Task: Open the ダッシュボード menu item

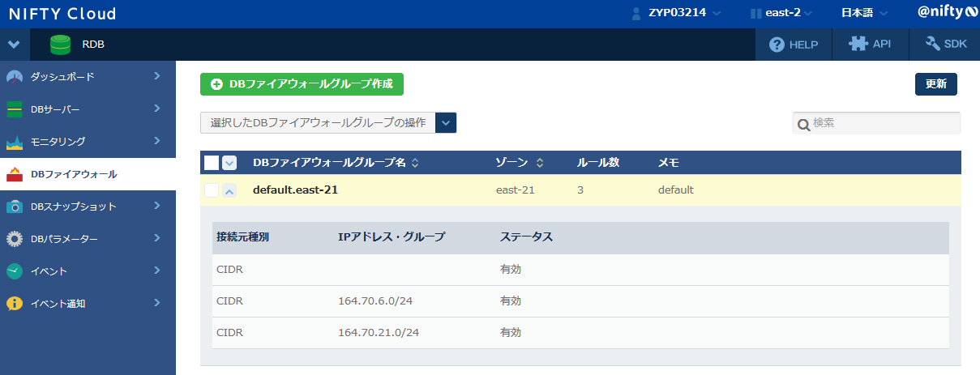Action: click(88, 77)
